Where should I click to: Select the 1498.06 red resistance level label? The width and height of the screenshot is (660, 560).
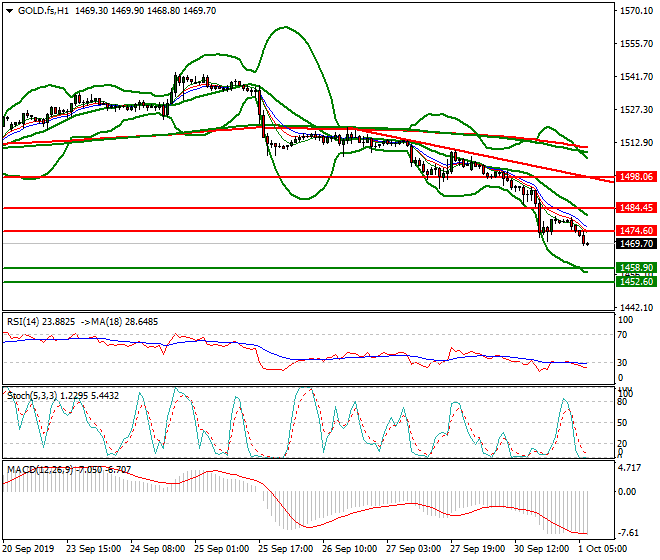(x=636, y=176)
